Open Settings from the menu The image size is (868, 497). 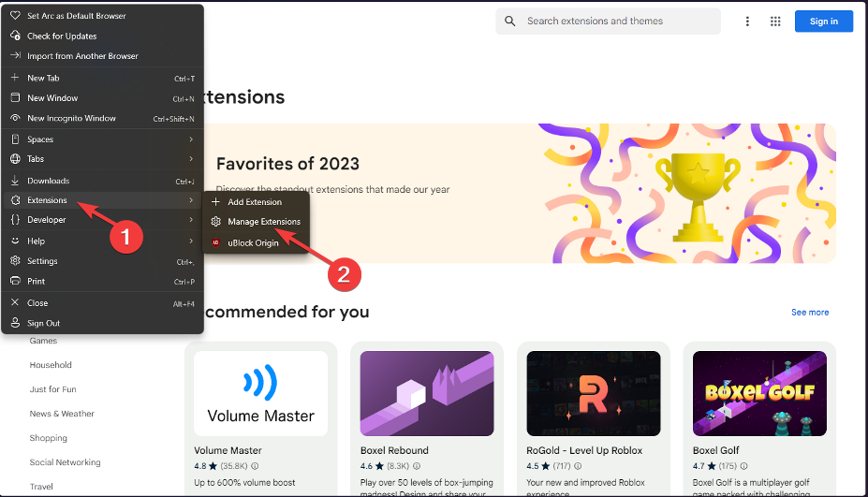pos(102,261)
